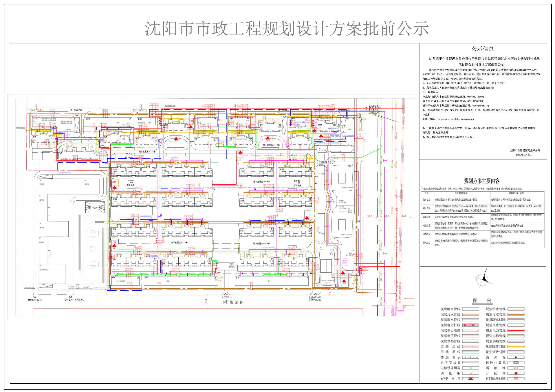Click the planned telecom (规划电信管线) green swatch
Viewport: 555px width, 392px height.
(x=516, y=336)
